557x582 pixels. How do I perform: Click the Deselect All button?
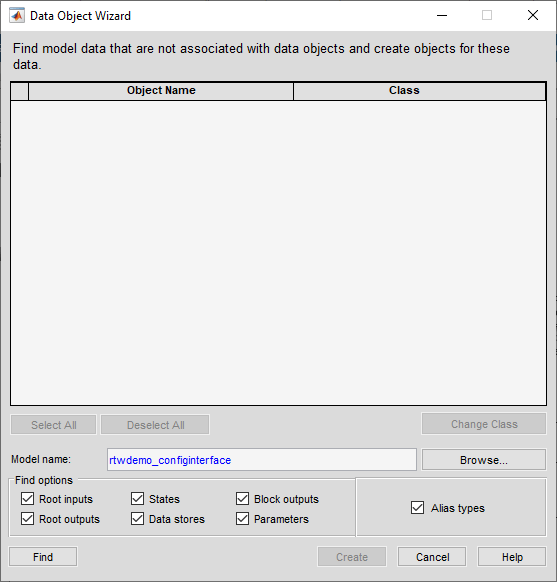(x=155, y=425)
